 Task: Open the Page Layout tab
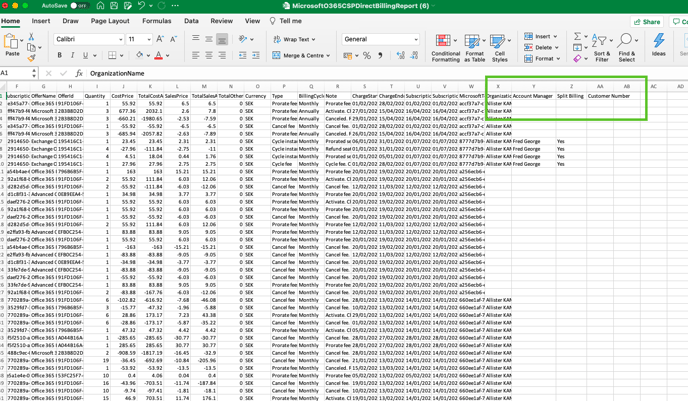pyautogui.click(x=110, y=21)
